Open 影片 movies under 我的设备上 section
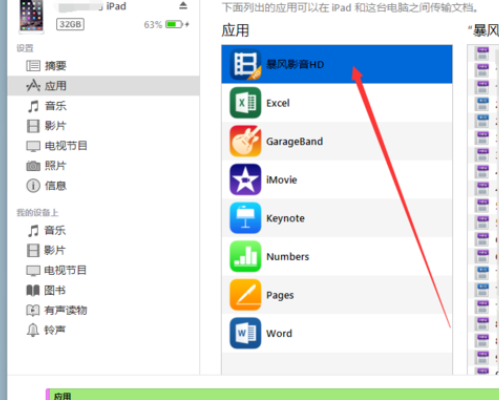The width and height of the screenshot is (499, 400). pyautogui.click(x=103, y=250)
